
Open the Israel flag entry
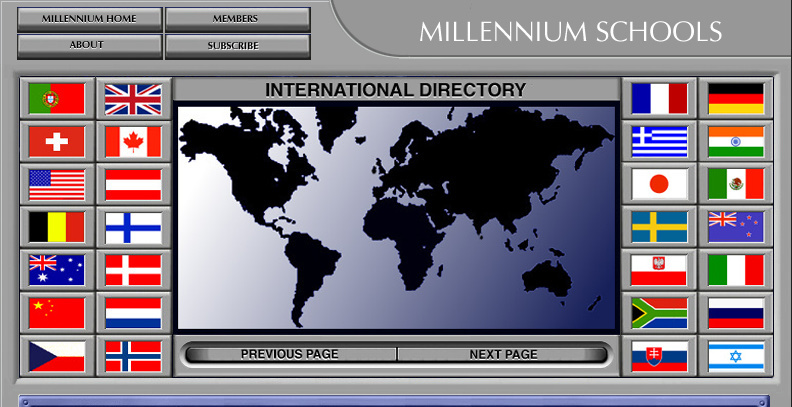tap(736, 356)
